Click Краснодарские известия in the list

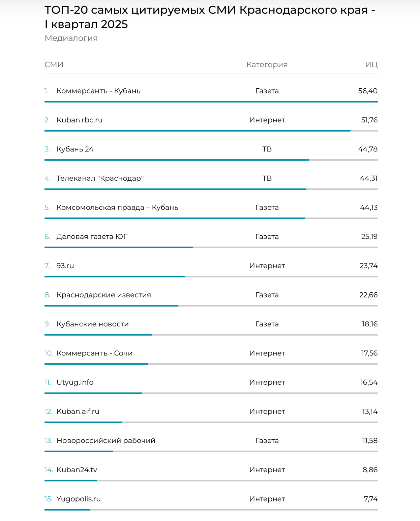click(104, 295)
